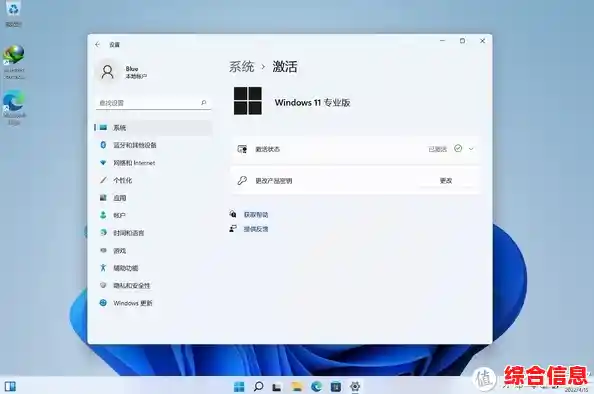This screenshot has width=594, height=394.
Task: Focus the settings search input field
Action: [x=153, y=103]
